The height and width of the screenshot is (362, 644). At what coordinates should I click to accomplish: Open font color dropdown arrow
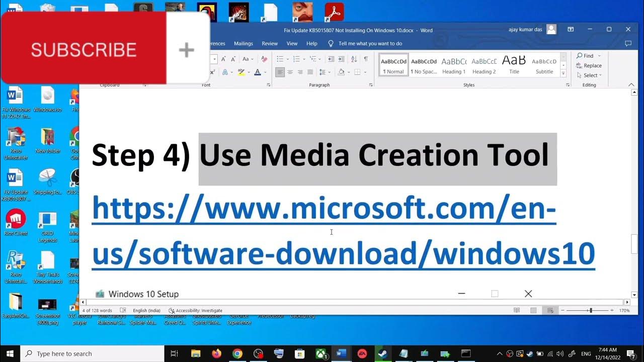tap(265, 72)
